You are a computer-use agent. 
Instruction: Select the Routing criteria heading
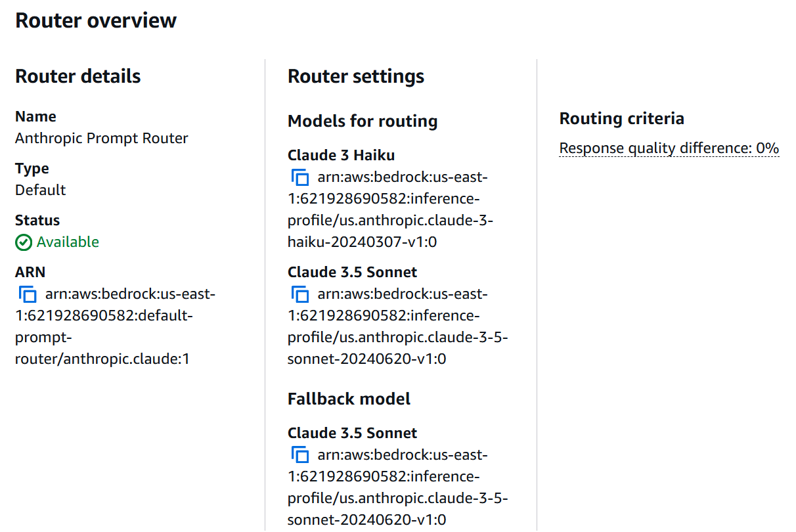pos(621,119)
